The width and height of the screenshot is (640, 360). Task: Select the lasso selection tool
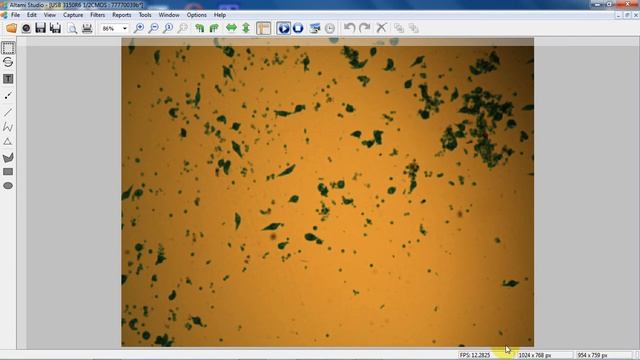[x=8, y=62]
